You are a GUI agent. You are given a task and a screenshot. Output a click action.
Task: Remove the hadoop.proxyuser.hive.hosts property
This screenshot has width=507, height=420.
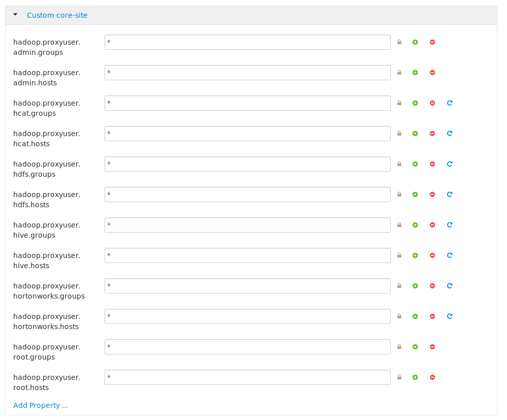[432, 255]
